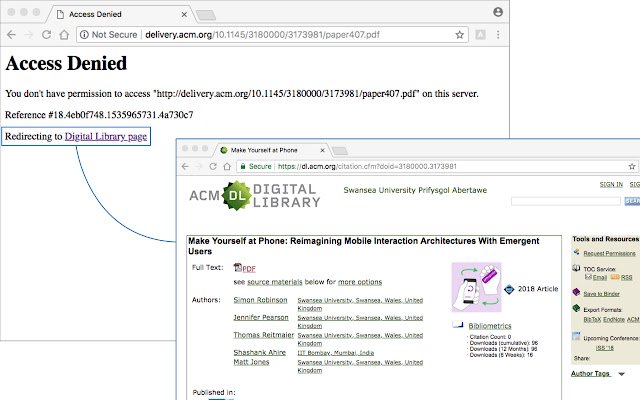This screenshot has height=400, width=640.
Task: Click the green Export Formats icon
Action: point(576,308)
